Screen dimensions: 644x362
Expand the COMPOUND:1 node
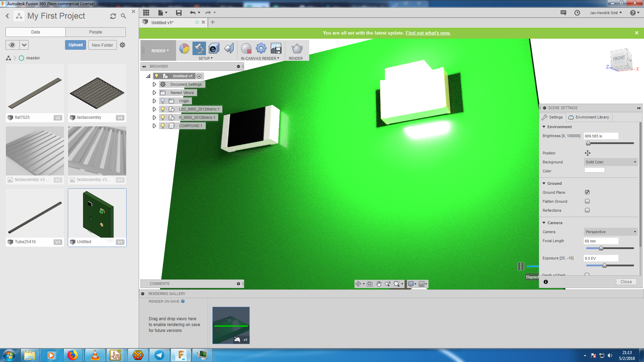[154, 126]
